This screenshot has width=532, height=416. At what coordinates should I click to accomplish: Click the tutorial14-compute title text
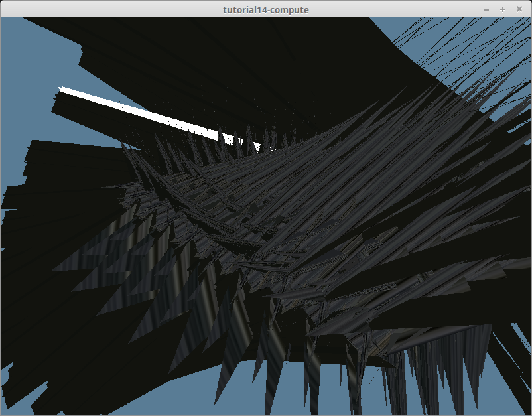pyautogui.click(x=265, y=9)
